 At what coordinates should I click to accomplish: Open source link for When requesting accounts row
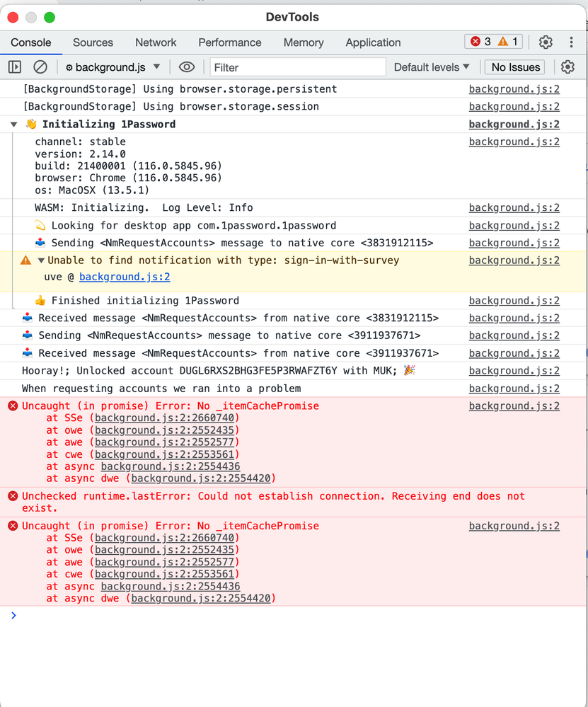(x=514, y=389)
